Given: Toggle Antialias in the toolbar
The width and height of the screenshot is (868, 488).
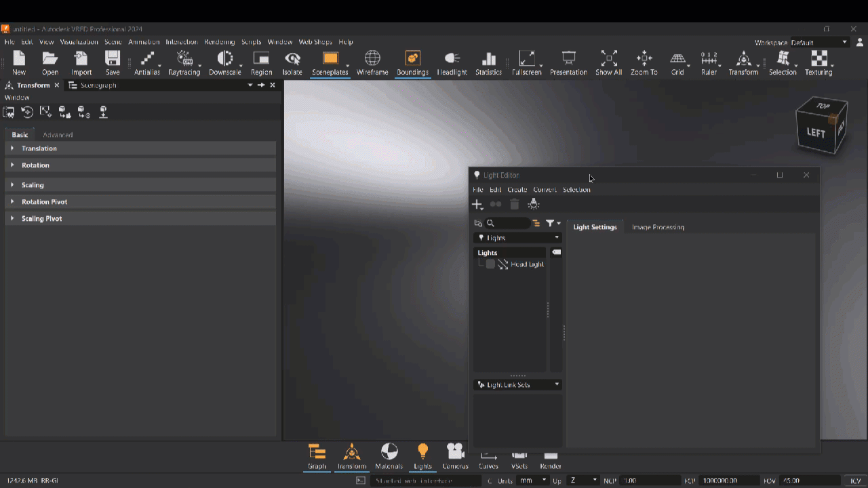Looking at the screenshot, I should [147, 63].
